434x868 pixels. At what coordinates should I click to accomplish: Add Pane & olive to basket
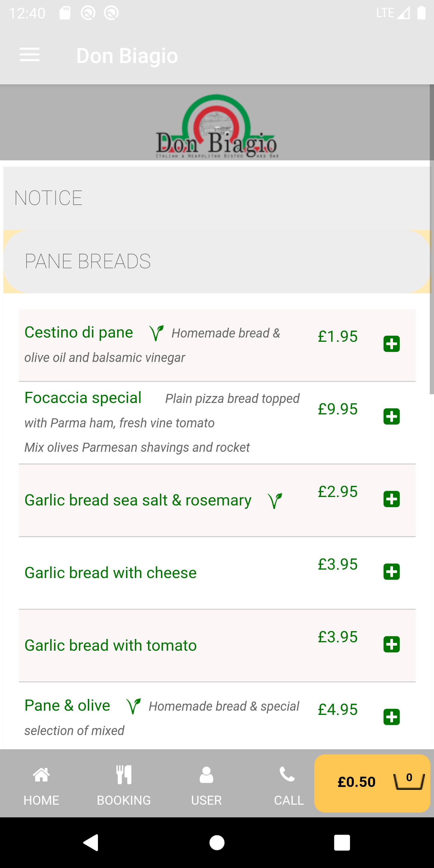[392, 717]
